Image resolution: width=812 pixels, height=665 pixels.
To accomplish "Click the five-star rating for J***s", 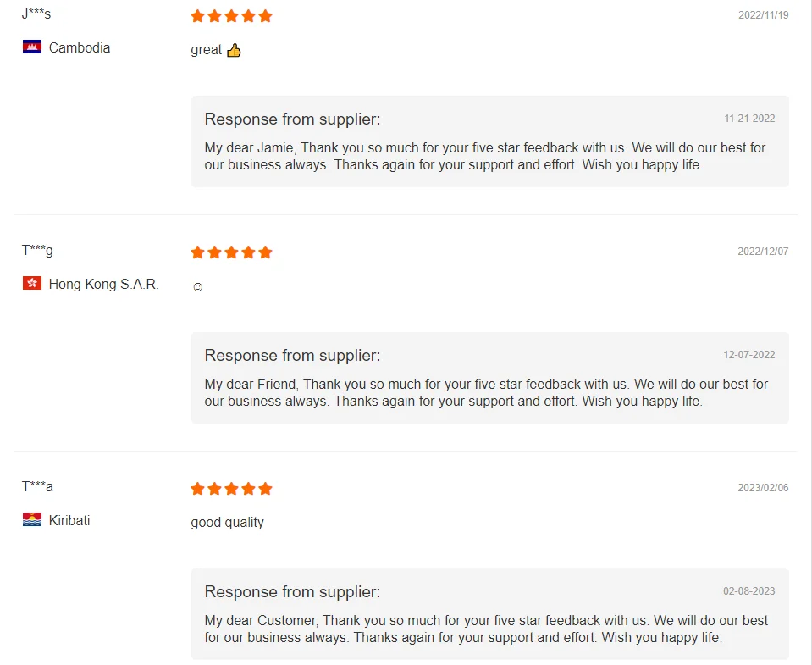I will click(231, 16).
